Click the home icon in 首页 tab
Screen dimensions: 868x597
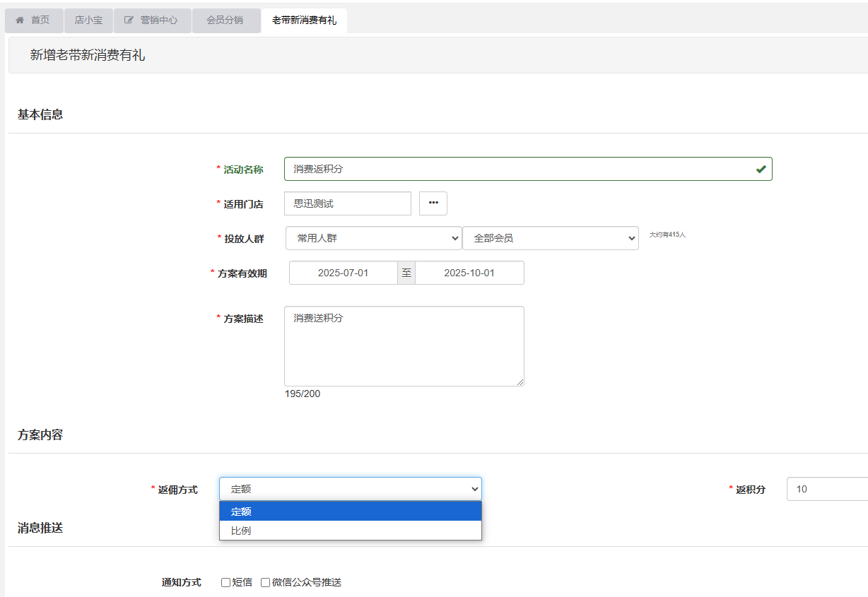tap(20, 20)
